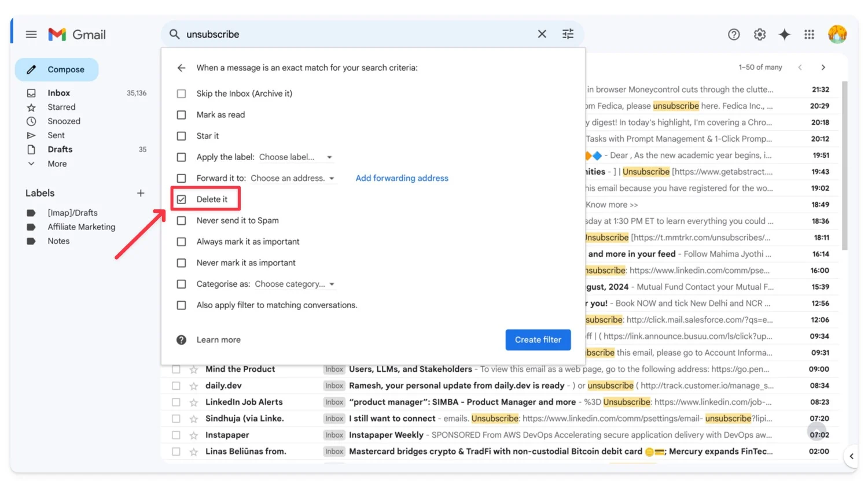Open search options slider icon
Image resolution: width=868 pixels, height=488 pixels.
click(568, 34)
